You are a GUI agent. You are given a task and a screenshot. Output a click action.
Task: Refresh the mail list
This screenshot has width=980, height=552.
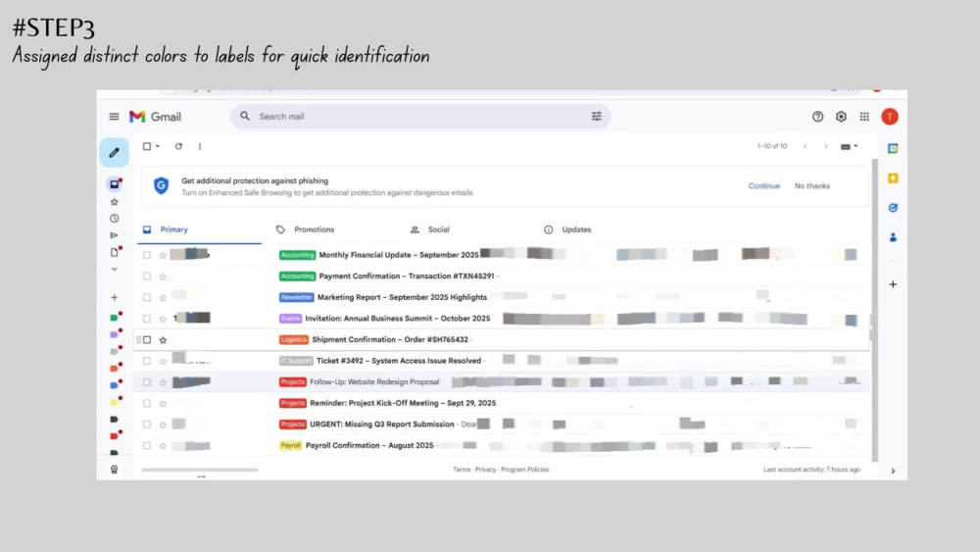point(178,146)
